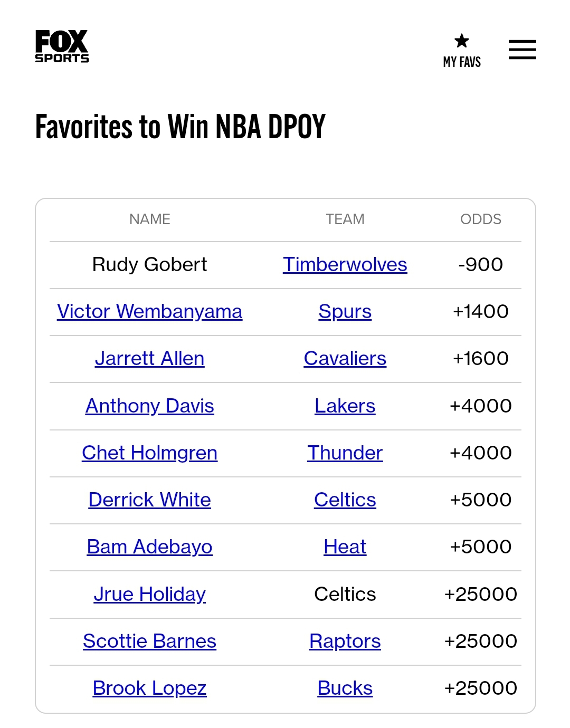Open the Celtics link in Derrick White's row
This screenshot has width=570, height=728.
click(x=345, y=500)
